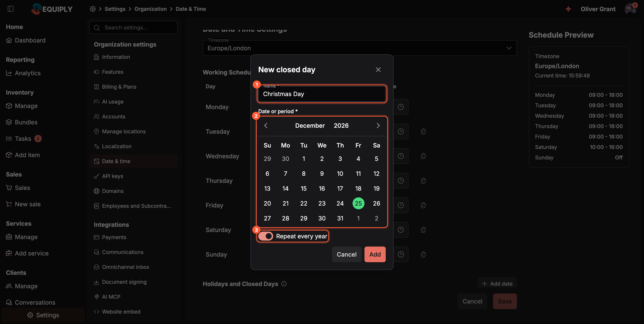The image size is (644, 324).
Task: Click the Name field with Christmas Day
Action: pyautogui.click(x=322, y=94)
